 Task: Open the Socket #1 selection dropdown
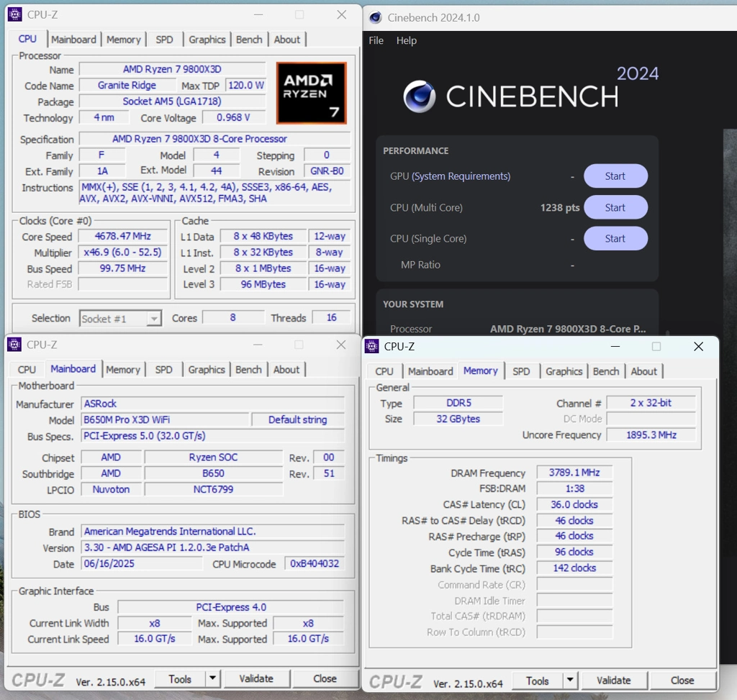[x=120, y=319]
